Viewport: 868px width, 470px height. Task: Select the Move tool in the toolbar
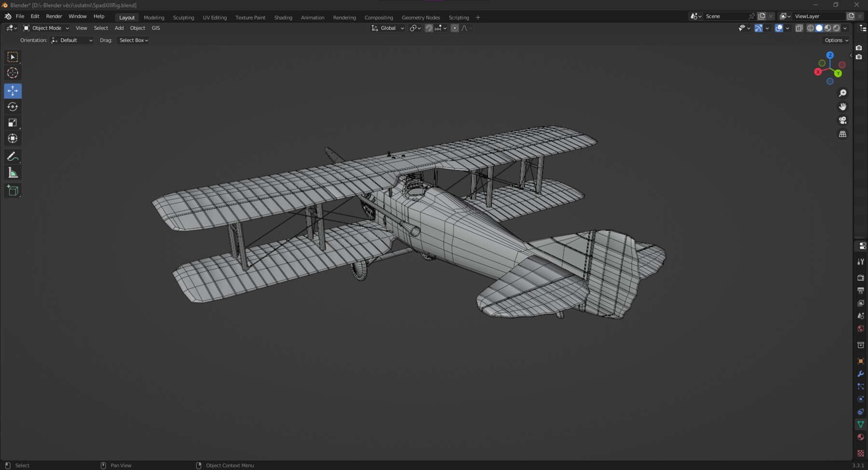13,91
